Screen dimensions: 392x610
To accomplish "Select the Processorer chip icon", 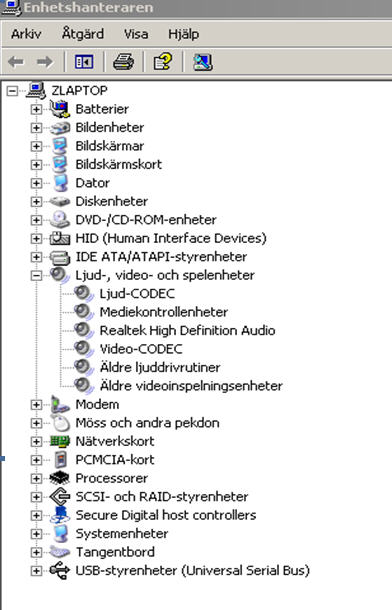I will point(60,478).
